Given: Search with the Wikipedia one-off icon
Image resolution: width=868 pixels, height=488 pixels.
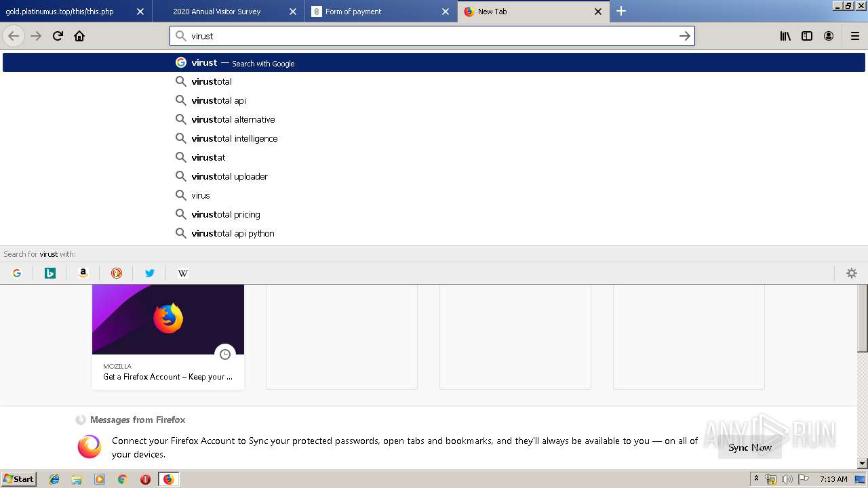Looking at the screenshot, I should (183, 273).
